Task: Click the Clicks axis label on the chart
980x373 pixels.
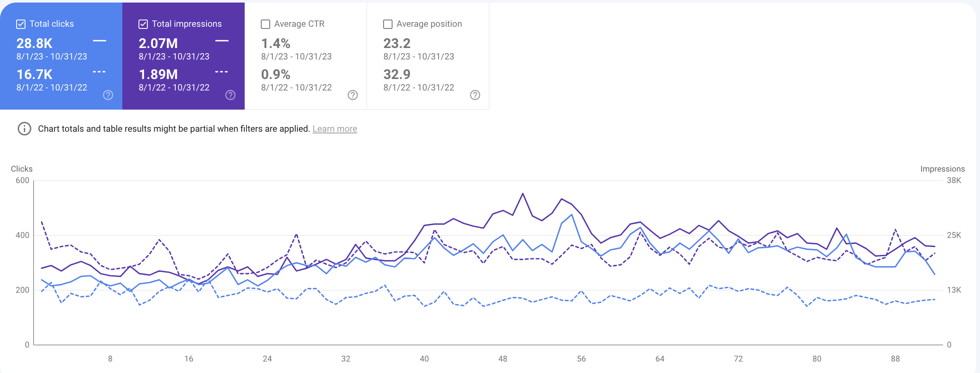Action: point(21,169)
